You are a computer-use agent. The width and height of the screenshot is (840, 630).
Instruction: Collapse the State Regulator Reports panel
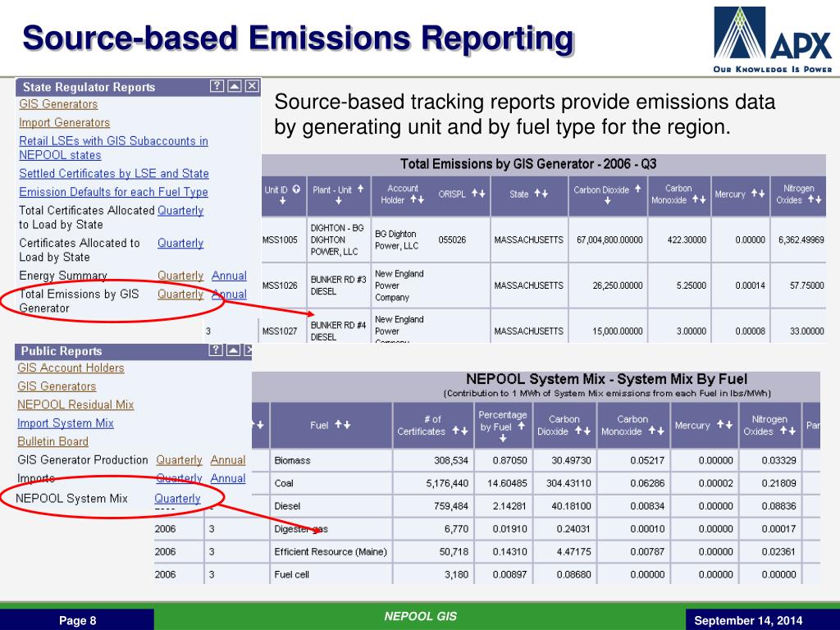[235, 86]
